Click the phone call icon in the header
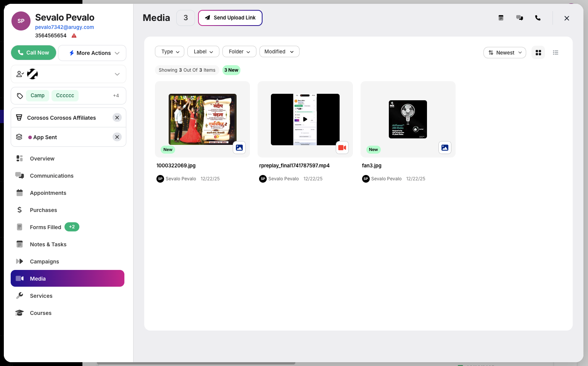 pos(538,18)
